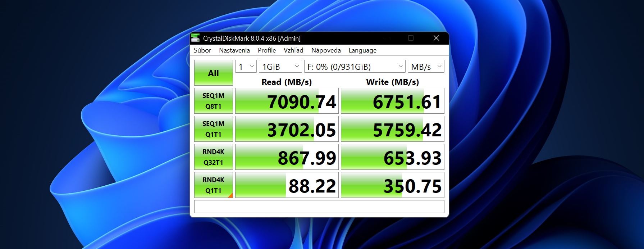Open the Nápoveda menu

326,50
